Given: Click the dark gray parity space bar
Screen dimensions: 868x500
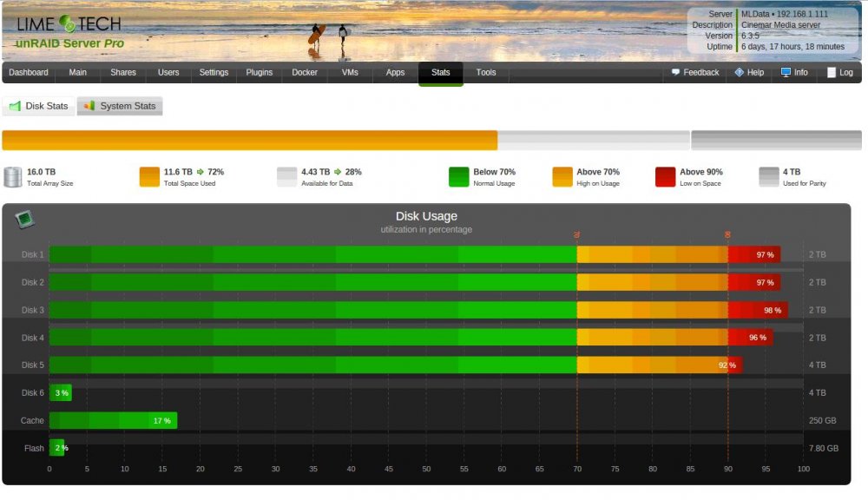Looking at the screenshot, I should [x=776, y=140].
